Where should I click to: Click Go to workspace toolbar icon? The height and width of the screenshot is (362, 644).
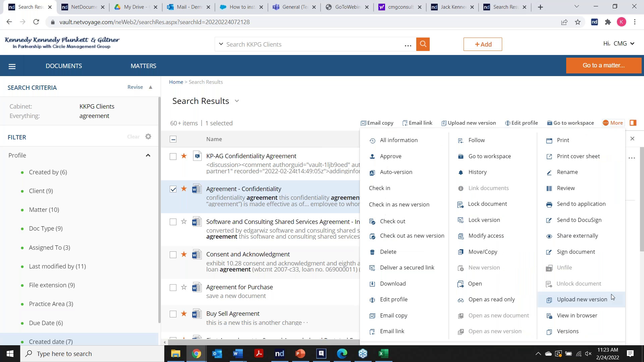[x=570, y=123]
